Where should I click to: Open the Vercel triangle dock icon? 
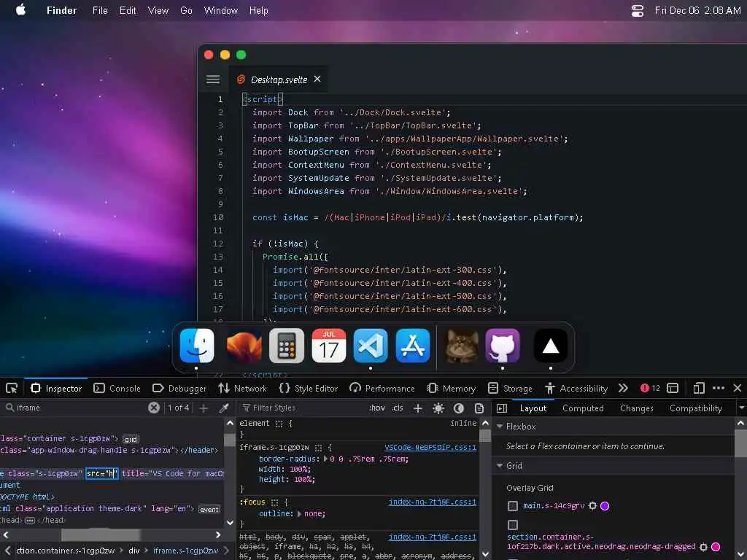tap(551, 346)
